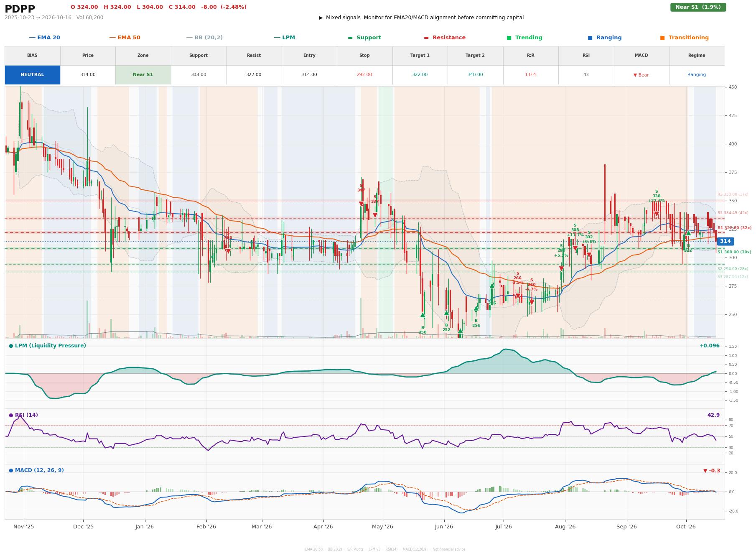The width and height of the screenshot is (756, 556).
Task: Click the RSI (14) panel label
Action: tap(23, 415)
